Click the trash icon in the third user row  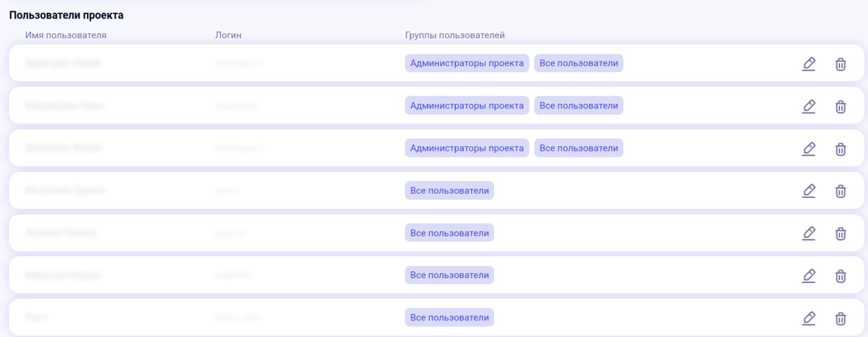coord(841,149)
